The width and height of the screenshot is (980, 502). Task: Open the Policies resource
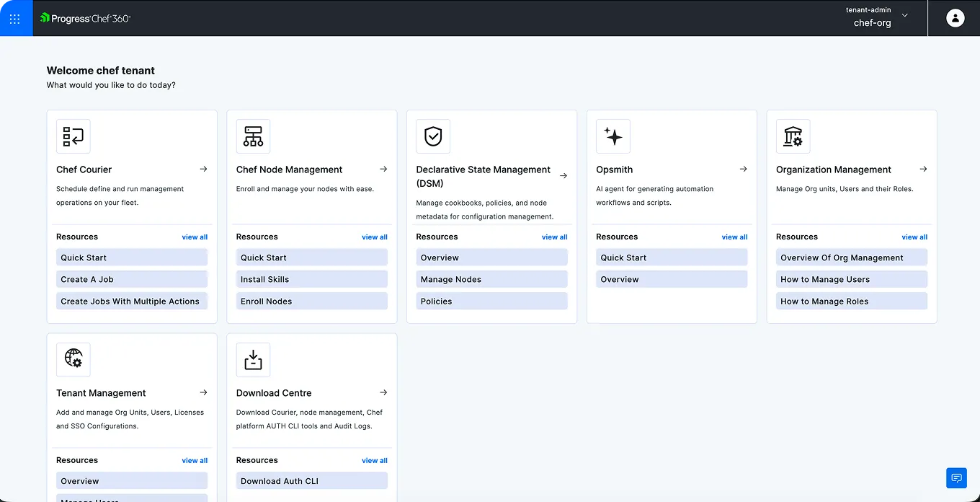[492, 301]
